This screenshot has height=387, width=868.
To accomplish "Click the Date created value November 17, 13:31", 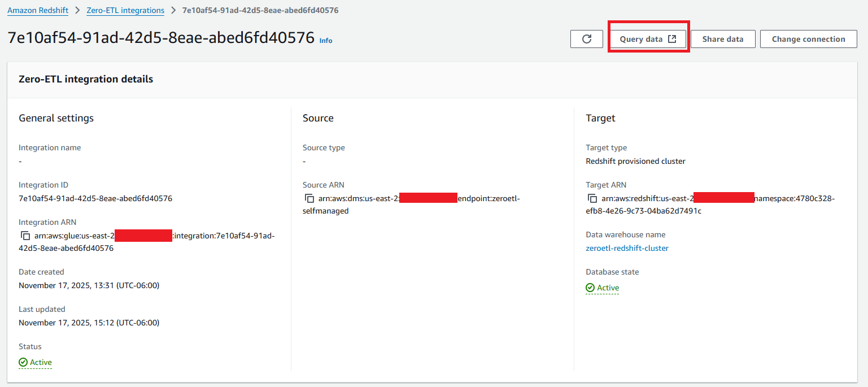I will [x=89, y=285].
